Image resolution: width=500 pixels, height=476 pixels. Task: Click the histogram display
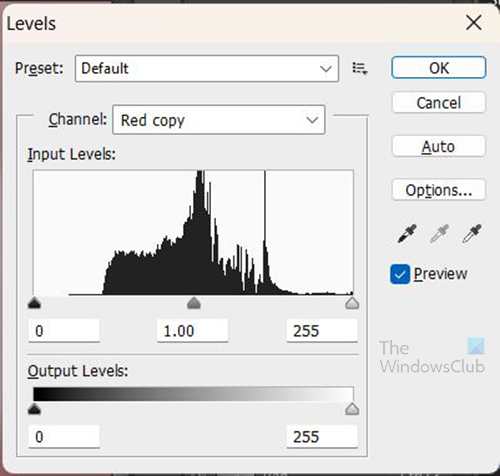point(193,233)
